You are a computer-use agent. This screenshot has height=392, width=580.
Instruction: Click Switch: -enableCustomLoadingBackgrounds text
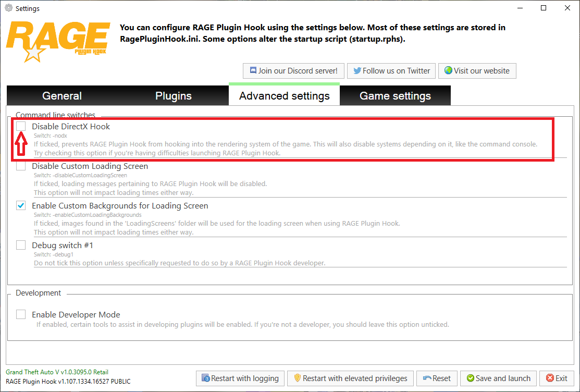click(88, 215)
